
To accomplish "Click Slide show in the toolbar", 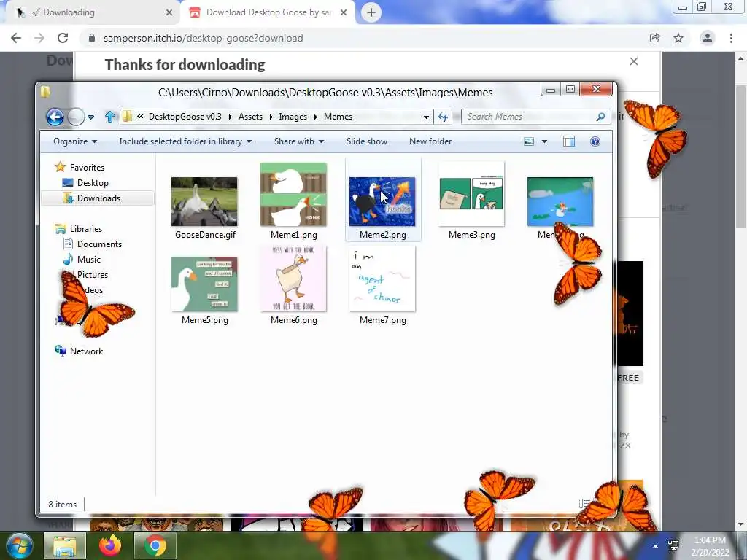I will pyautogui.click(x=366, y=141).
